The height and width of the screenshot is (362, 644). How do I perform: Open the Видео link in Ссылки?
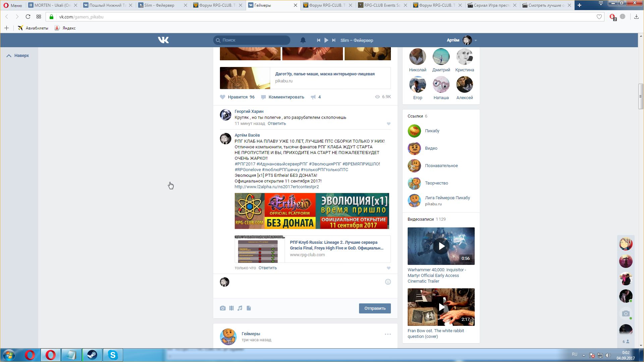pyautogui.click(x=431, y=148)
